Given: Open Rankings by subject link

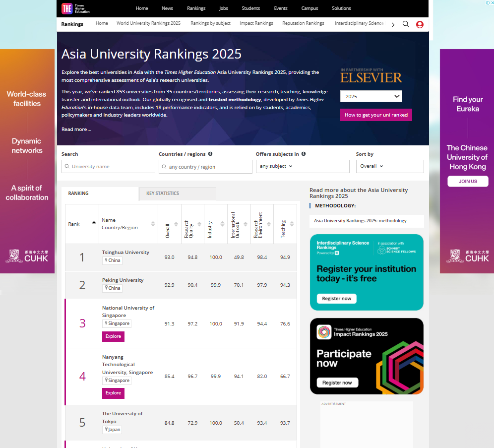Looking at the screenshot, I should pos(210,23).
